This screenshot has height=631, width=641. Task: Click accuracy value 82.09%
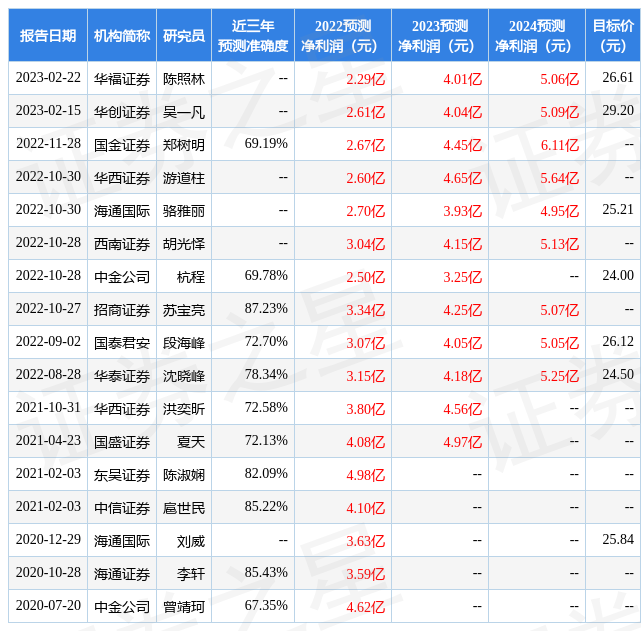coord(266,474)
